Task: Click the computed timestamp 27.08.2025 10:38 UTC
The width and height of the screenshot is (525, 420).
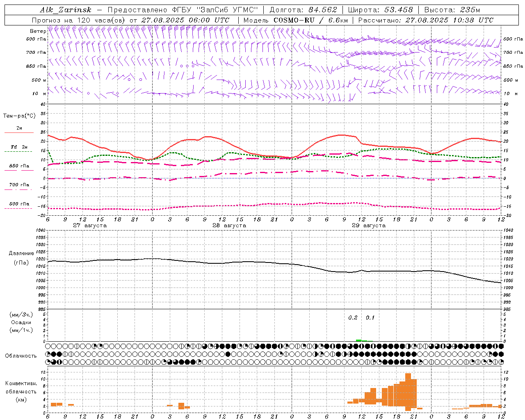Action: [450, 20]
